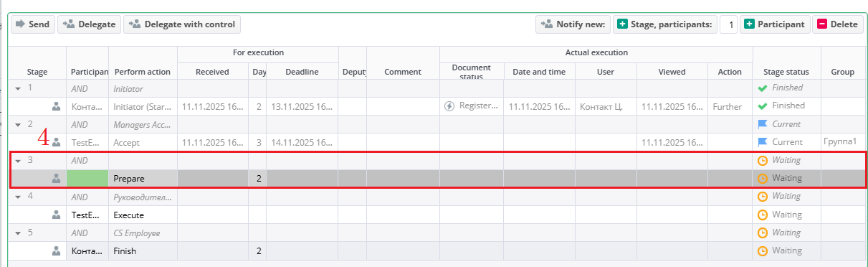Click the Prepare action cell
This screenshot has height=267, width=868.
(x=143, y=179)
